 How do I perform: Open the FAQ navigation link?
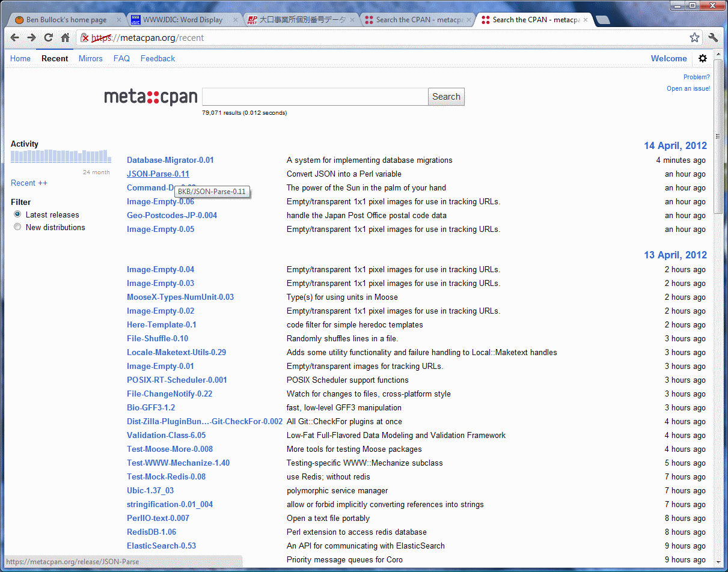pos(121,58)
